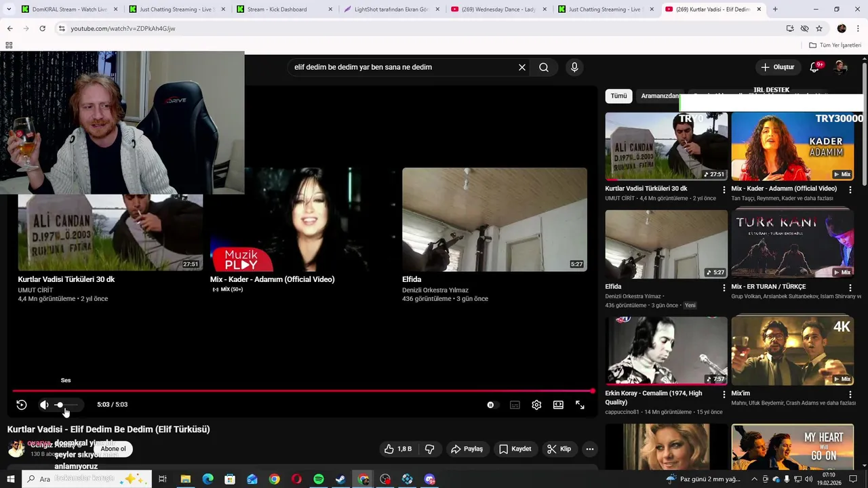Click the Oluştur create button
The image size is (868, 488).
pos(777,67)
